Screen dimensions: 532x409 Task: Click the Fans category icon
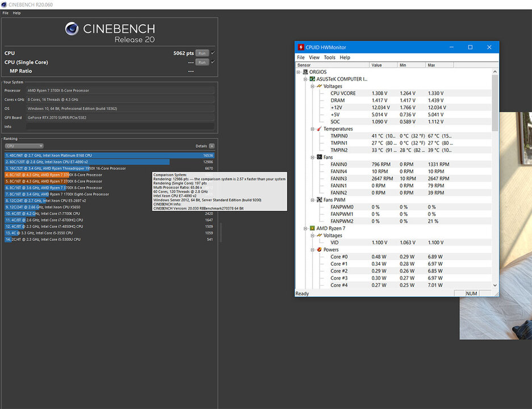pos(319,157)
